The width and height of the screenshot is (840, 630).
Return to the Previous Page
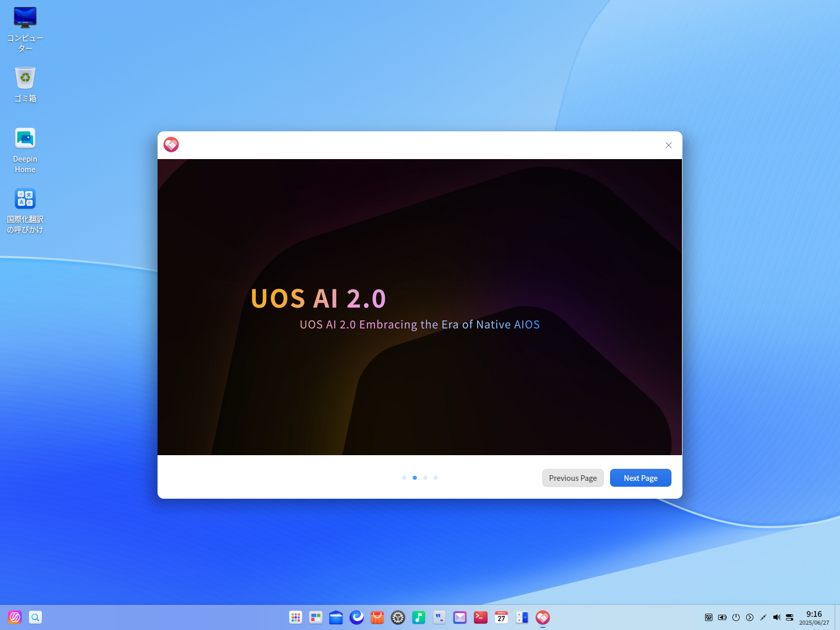pos(573,478)
